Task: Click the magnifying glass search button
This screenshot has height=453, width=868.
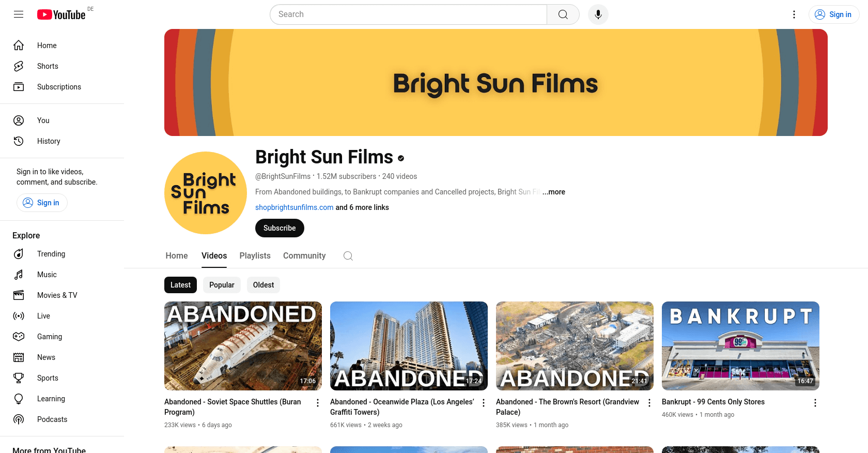Action: click(563, 14)
